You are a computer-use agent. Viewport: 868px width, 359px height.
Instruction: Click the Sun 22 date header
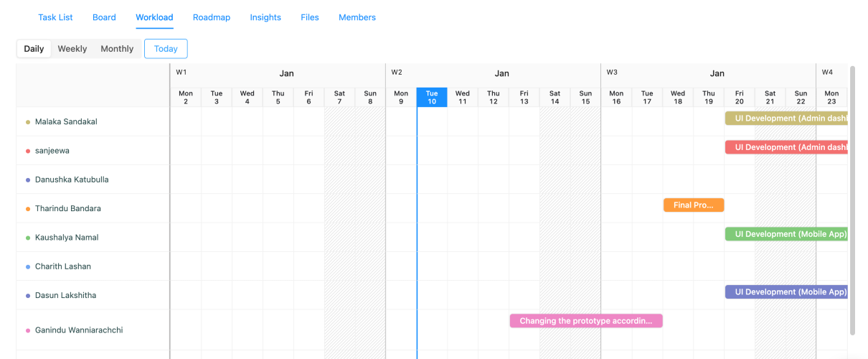click(x=801, y=98)
